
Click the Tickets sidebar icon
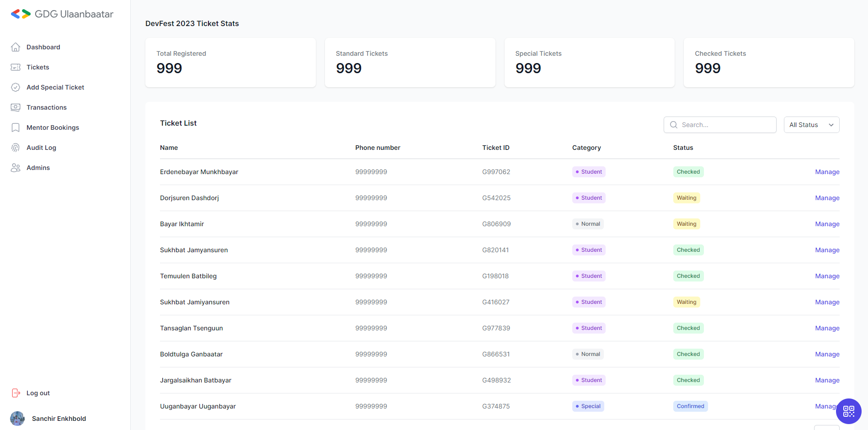(x=16, y=67)
